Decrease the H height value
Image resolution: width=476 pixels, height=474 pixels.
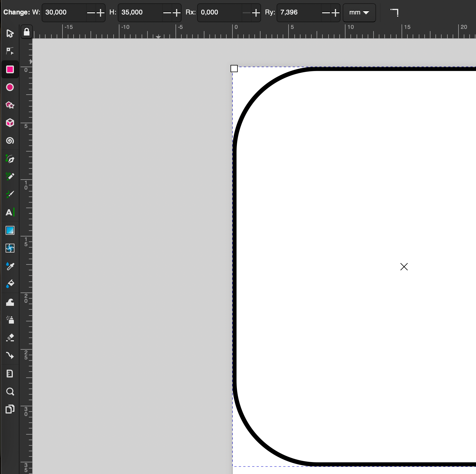[167, 13]
